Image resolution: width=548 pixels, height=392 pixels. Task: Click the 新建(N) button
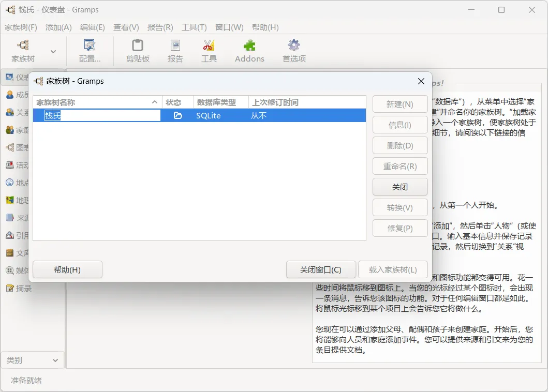coord(400,104)
